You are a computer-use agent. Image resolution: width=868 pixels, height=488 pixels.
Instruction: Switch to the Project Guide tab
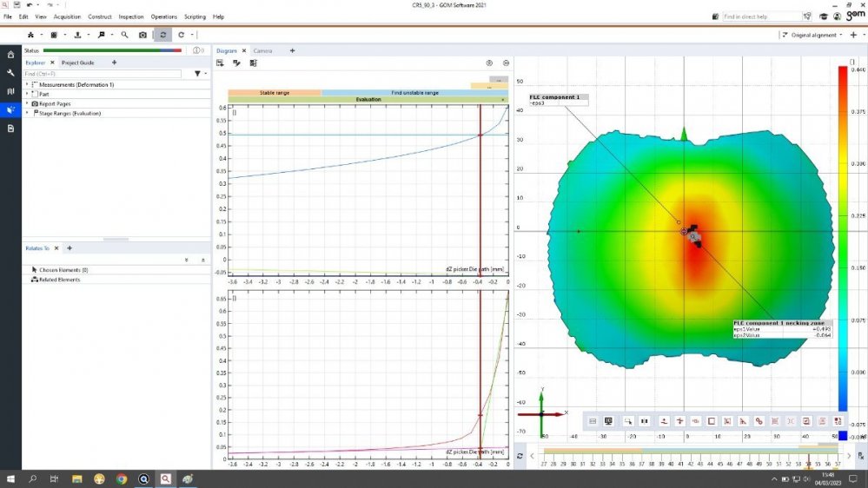pyautogui.click(x=77, y=63)
